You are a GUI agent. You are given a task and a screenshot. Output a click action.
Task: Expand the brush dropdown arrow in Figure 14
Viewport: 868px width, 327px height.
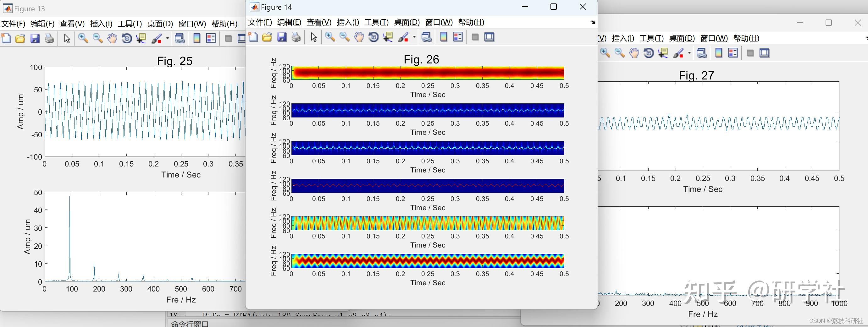[414, 37]
